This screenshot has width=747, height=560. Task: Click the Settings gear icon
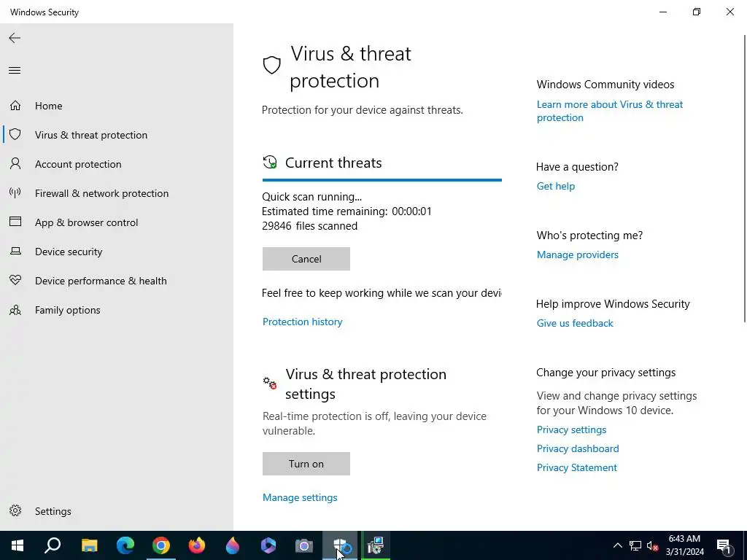pos(15,510)
